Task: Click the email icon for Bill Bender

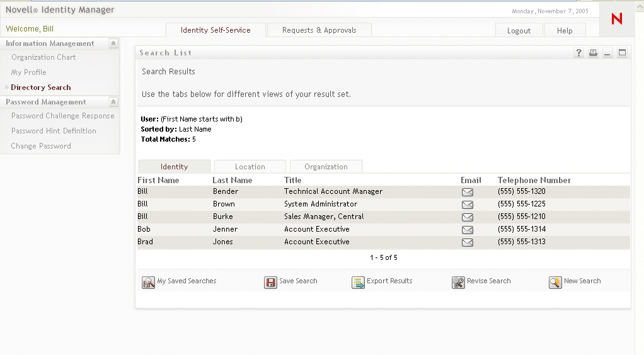Action: coord(467,192)
